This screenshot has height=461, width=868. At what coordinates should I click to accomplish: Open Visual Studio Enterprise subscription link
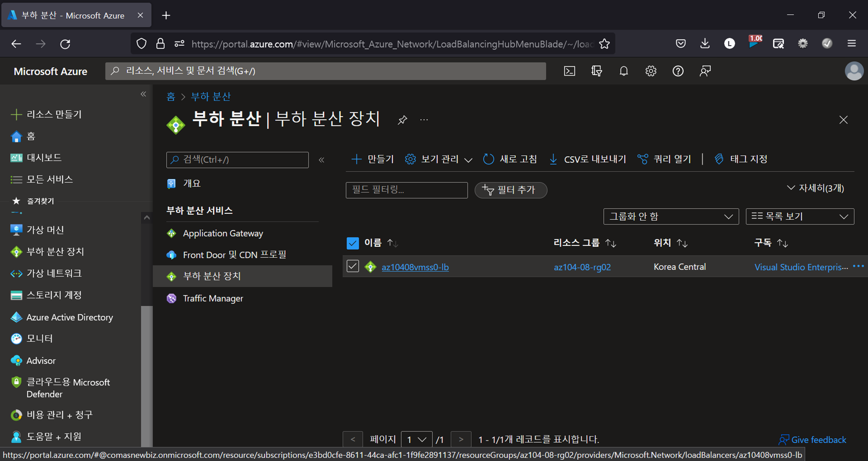(x=801, y=267)
